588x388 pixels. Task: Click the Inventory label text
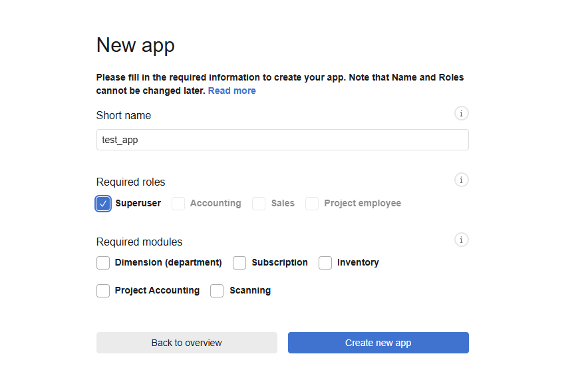[x=358, y=262]
